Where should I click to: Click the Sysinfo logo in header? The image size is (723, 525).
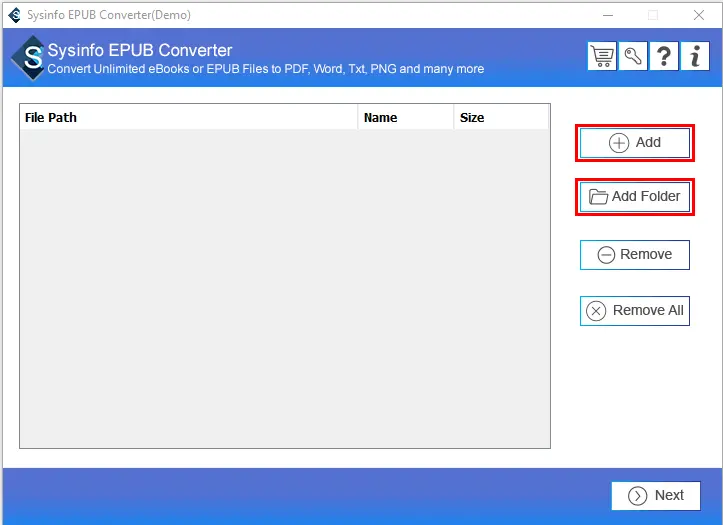coord(29,58)
